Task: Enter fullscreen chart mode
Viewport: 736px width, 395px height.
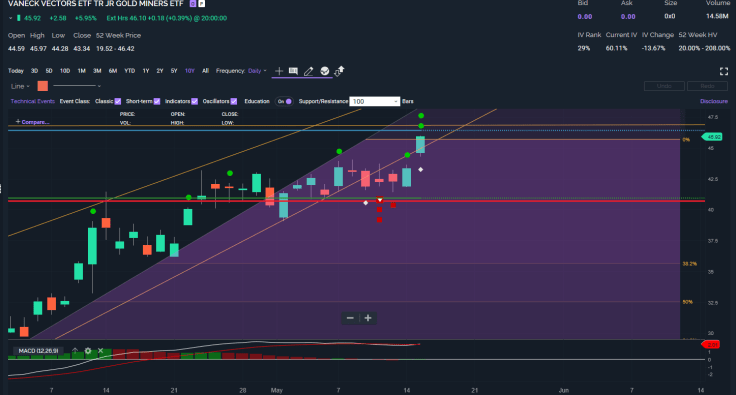Action: click(724, 71)
